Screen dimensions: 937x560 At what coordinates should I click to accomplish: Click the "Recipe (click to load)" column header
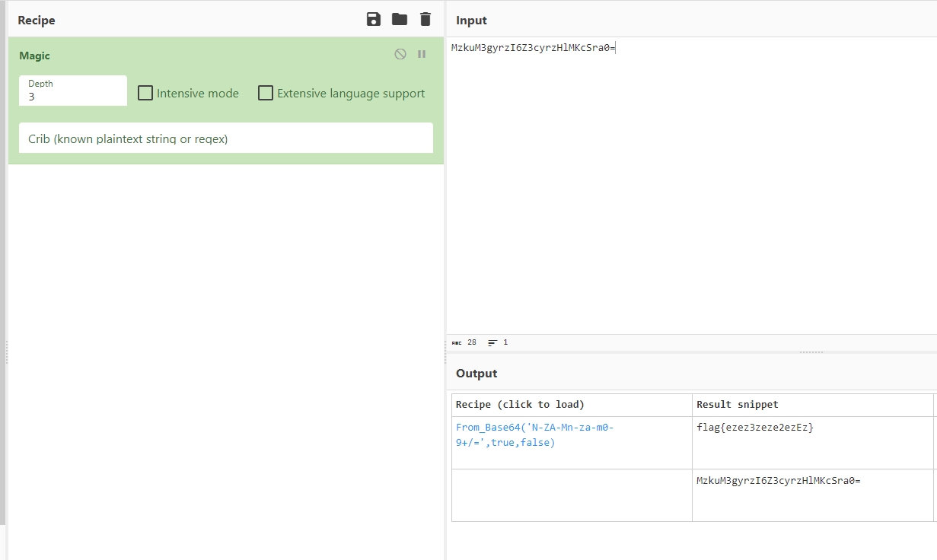(x=520, y=405)
